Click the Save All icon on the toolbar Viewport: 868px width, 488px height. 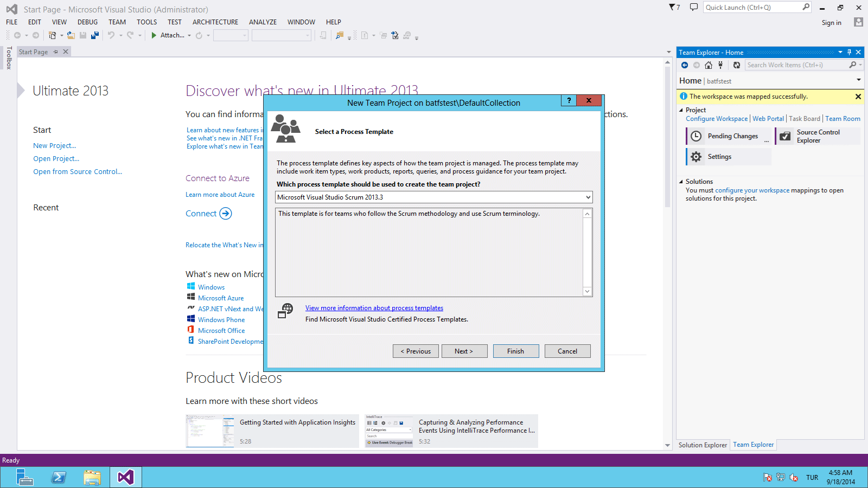pos(94,35)
